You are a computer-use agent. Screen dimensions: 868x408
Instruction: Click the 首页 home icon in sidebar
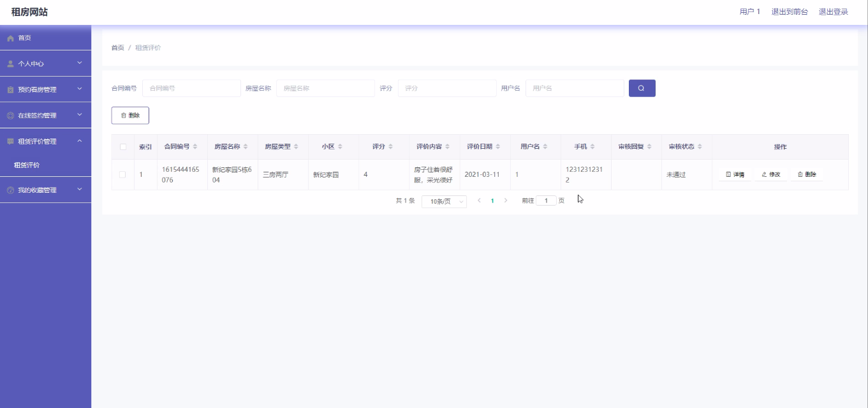point(10,38)
